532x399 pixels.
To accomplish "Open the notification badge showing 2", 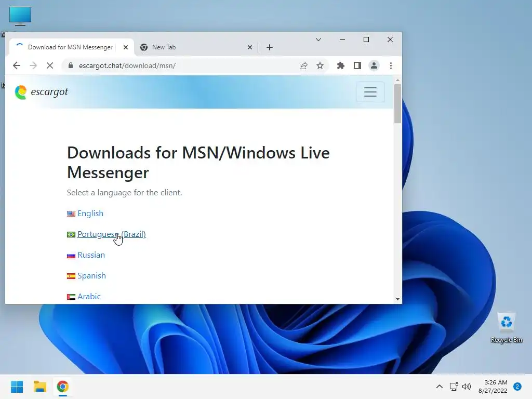I will click(x=517, y=387).
